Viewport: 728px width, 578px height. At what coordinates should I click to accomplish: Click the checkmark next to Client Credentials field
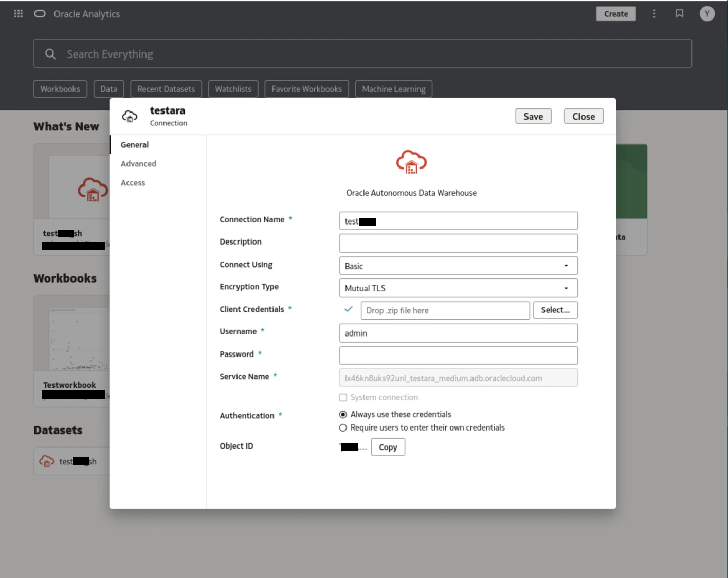(349, 309)
